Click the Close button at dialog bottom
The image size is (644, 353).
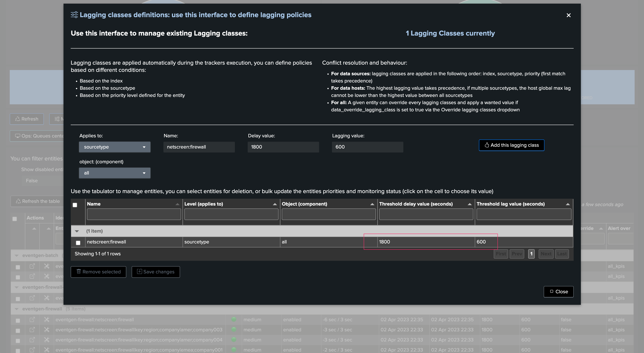pyautogui.click(x=558, y=291)
